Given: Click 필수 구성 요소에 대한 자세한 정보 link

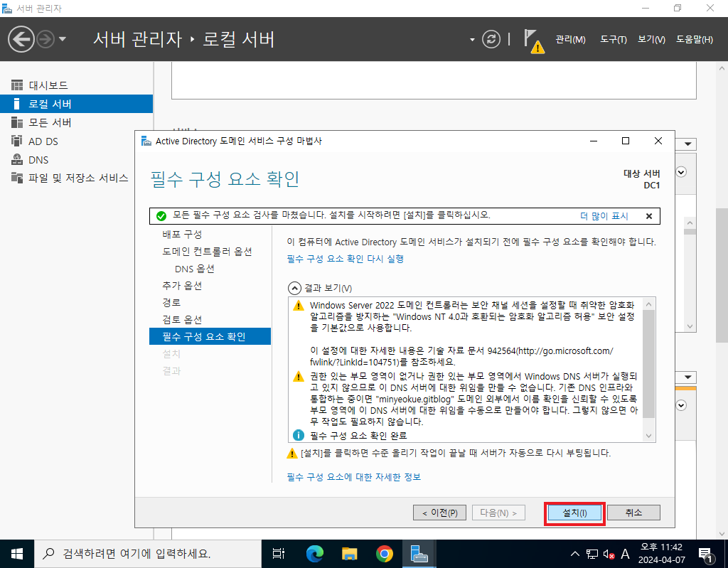Looking at the screenshot, I should pos(354,477).
